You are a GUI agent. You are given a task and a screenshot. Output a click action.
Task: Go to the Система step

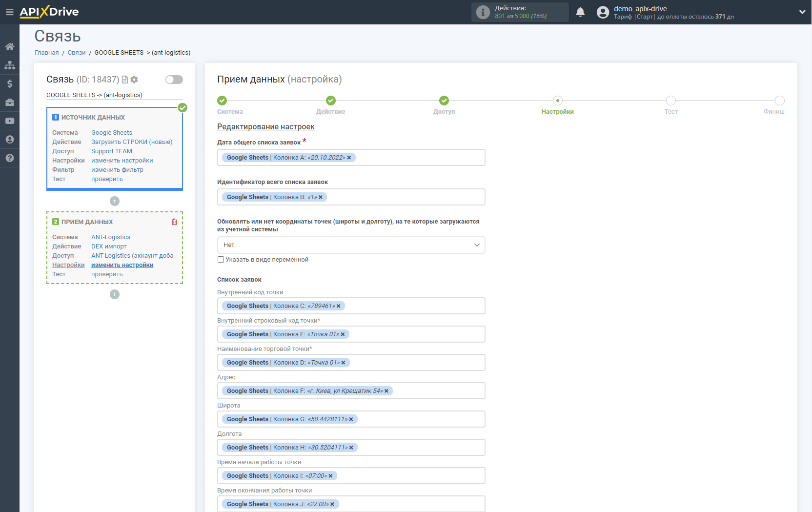pos(222,101)
